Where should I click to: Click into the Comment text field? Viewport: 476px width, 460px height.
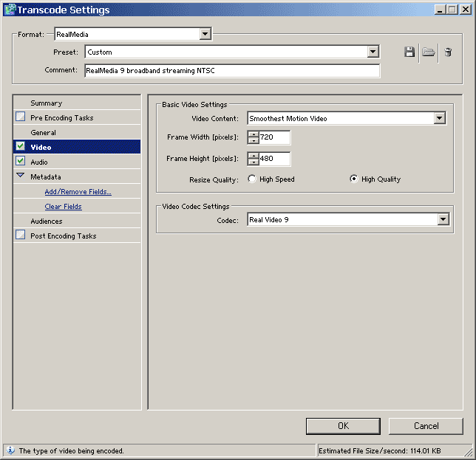(232, 71)
